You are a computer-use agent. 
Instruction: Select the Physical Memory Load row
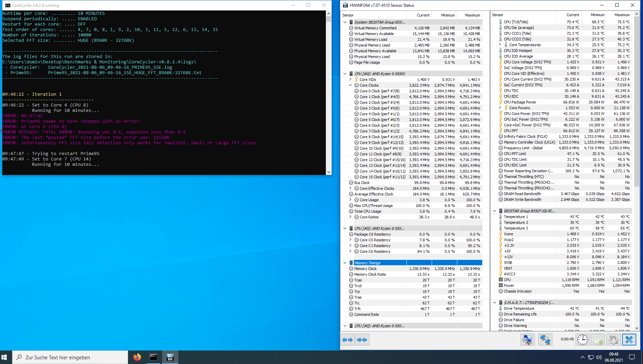pos(412,57)
